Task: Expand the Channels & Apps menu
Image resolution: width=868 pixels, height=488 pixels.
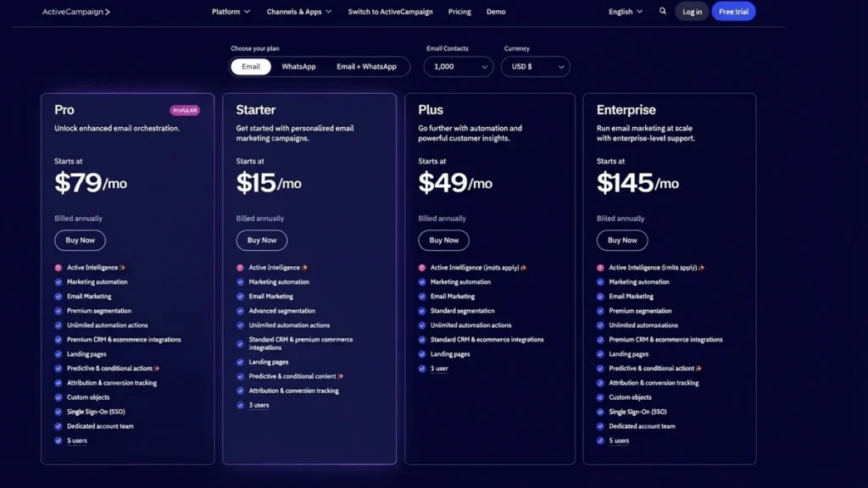Action: [x=299, y=12]
